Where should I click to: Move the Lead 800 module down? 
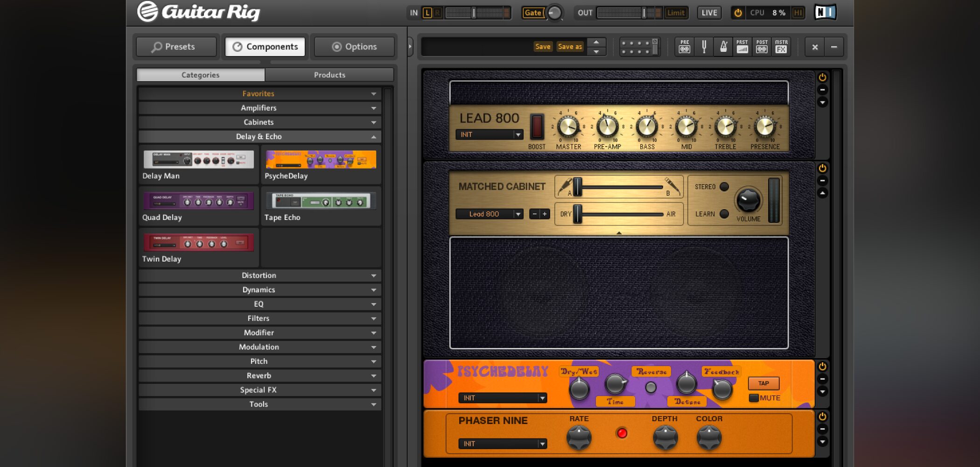coord(822,102)
